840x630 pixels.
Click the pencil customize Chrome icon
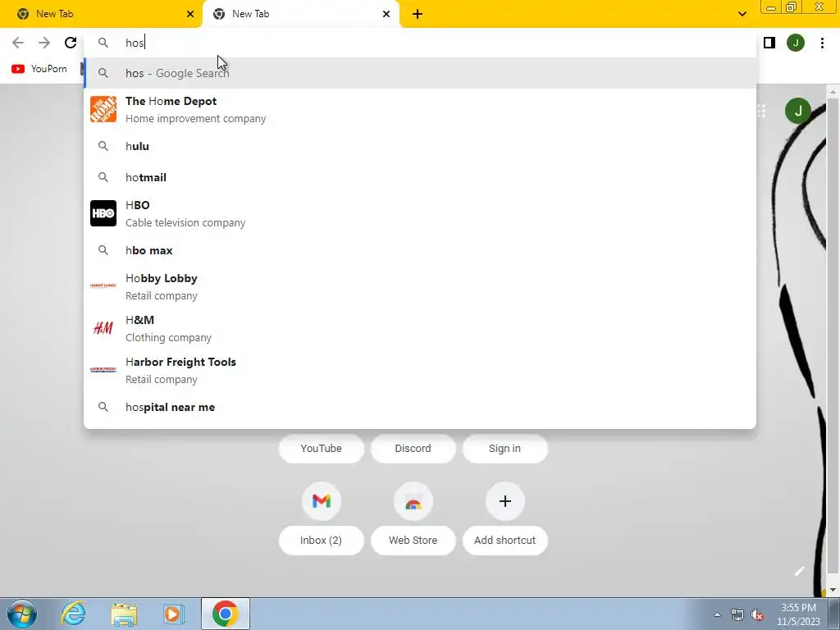(799, 571)
